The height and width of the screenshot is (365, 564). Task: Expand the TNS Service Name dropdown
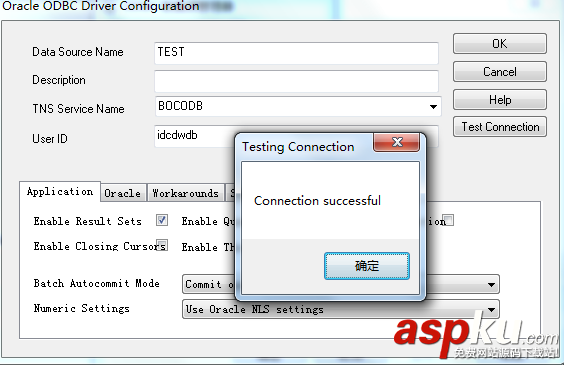pyautogui.click(x=433, y=106)
